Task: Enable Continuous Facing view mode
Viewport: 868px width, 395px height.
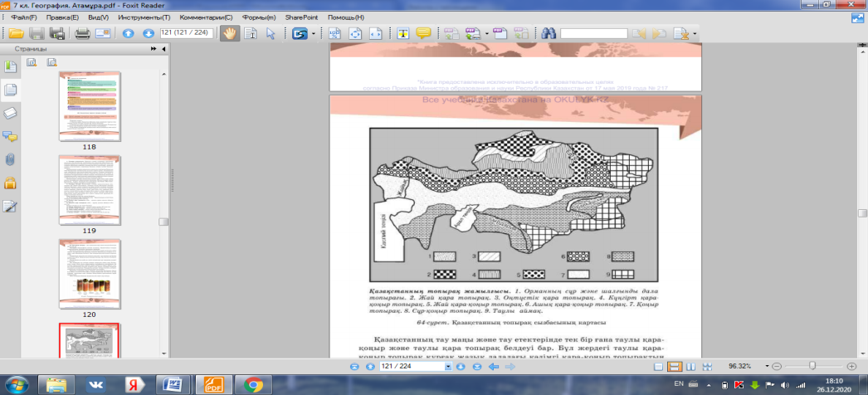Action: point(707,366)
